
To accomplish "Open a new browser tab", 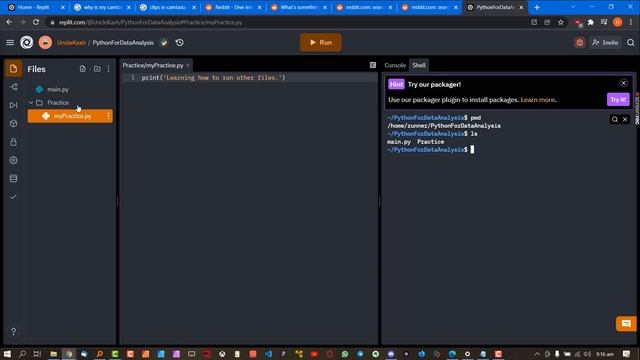I will coord(537,7).
